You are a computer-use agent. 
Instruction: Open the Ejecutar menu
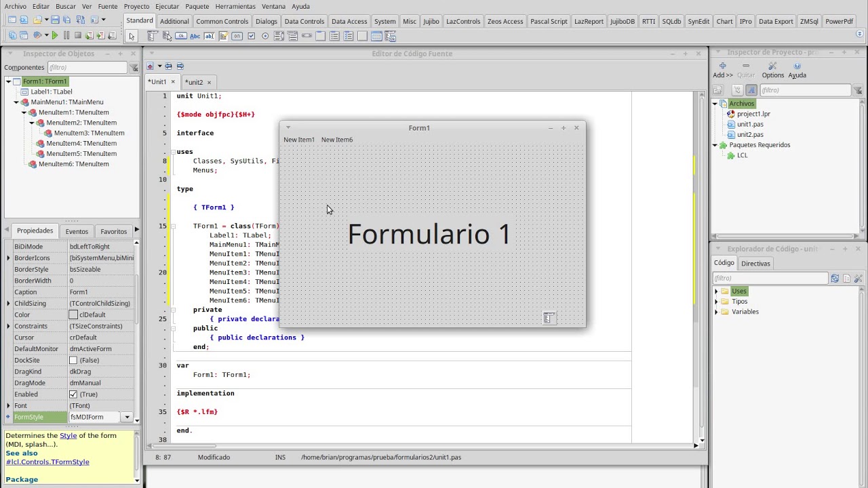[x=167, y=6]
